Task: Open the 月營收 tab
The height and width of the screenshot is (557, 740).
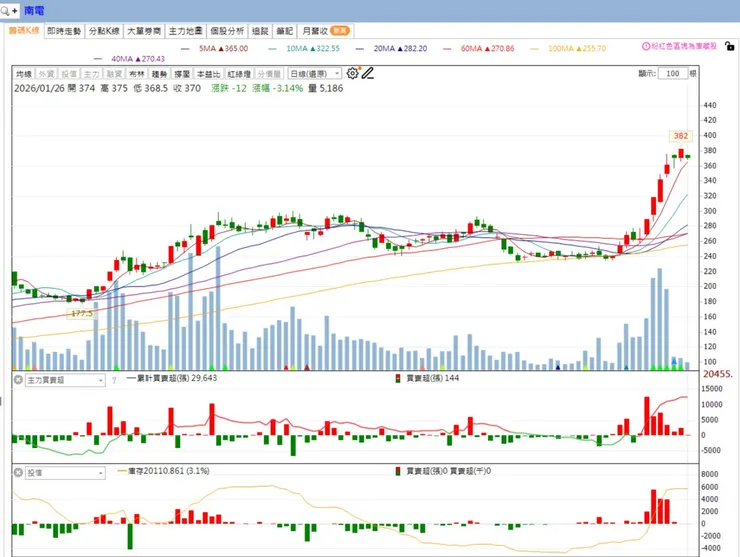Action: tap(326, 31)
